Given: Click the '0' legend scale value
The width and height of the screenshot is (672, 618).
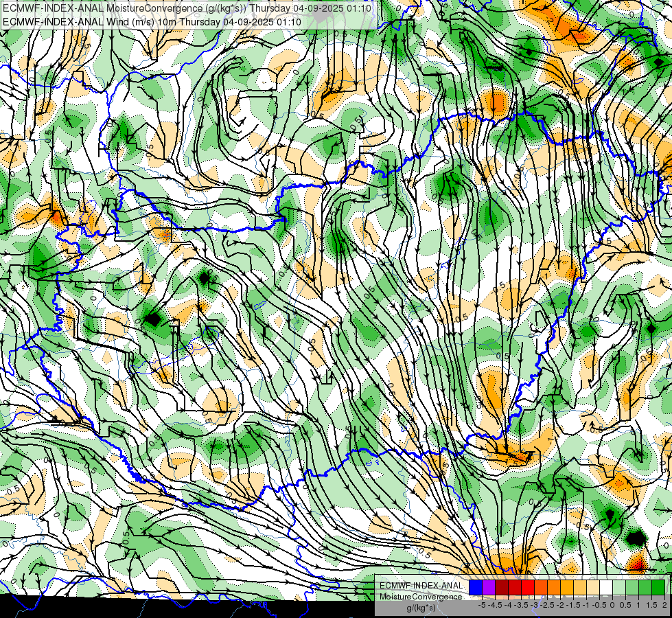Looking at the screenshot, I should (x=612, y=605).
